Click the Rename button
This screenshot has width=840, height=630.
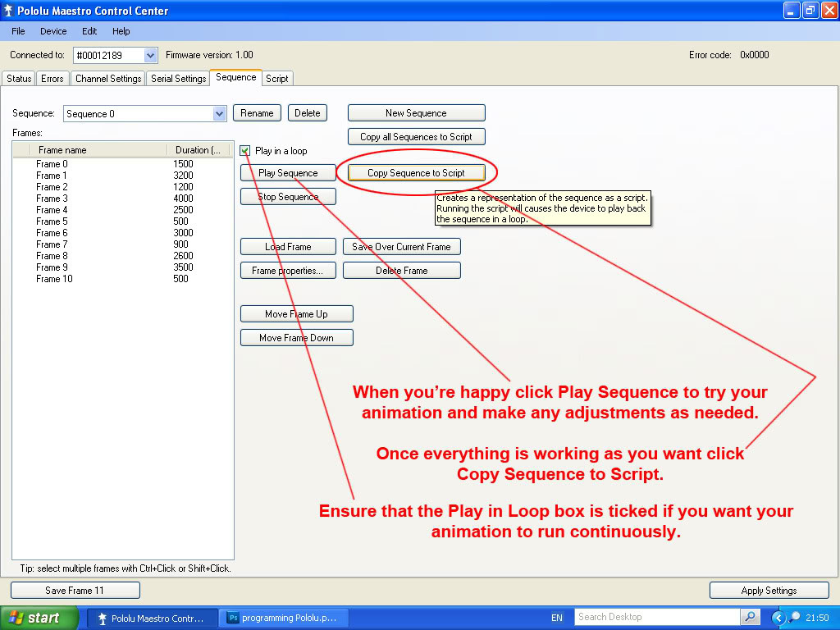point(257,113)
